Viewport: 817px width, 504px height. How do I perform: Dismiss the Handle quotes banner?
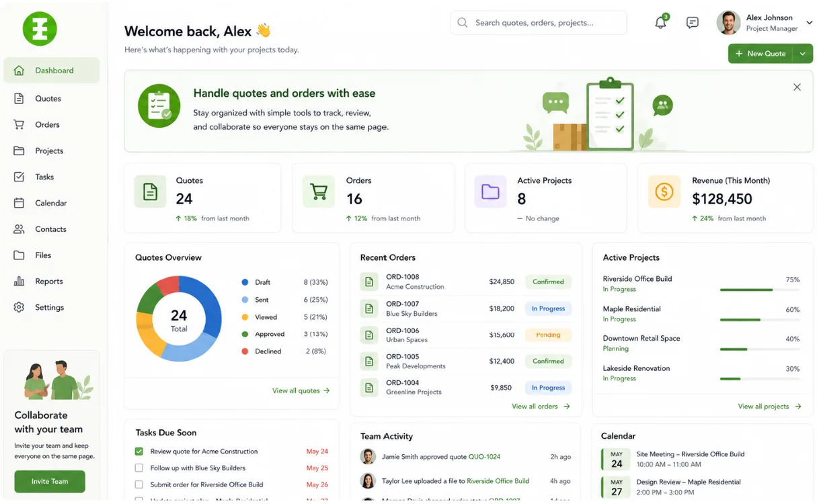click(797, 87)
